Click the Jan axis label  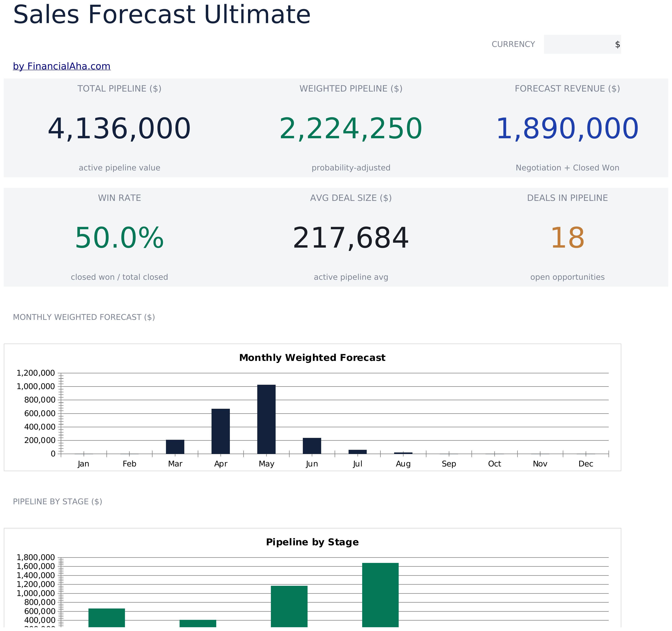84,464
